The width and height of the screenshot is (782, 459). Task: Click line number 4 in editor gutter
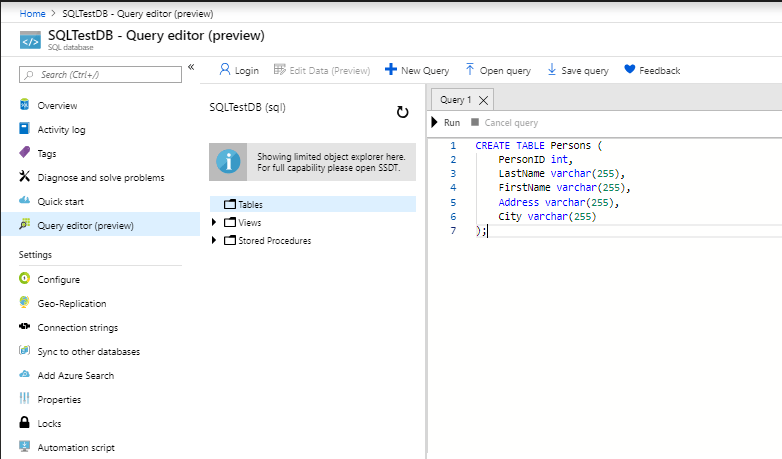(x=453, y=188)
